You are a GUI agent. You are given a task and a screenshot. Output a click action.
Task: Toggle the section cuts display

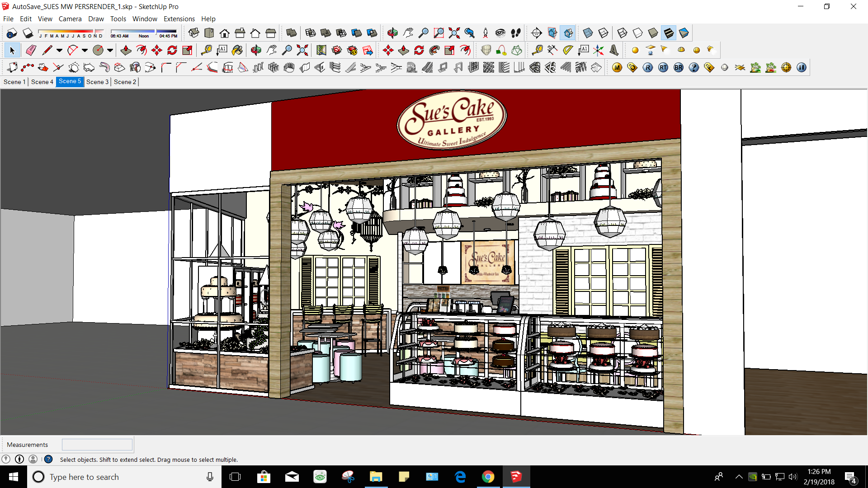[568, 33]
